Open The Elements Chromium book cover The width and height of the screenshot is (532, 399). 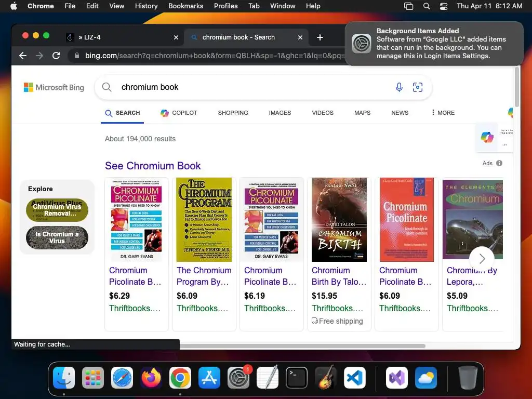point(473,220)
